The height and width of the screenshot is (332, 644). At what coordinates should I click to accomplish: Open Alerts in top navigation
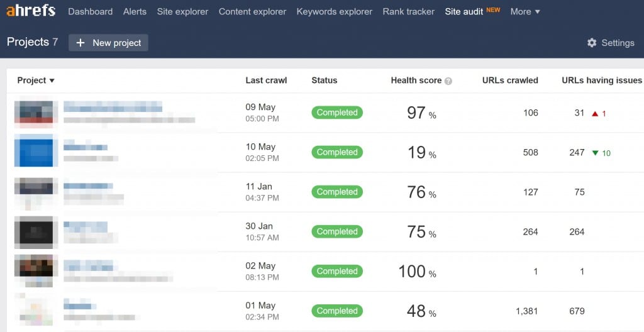(135, 11)
